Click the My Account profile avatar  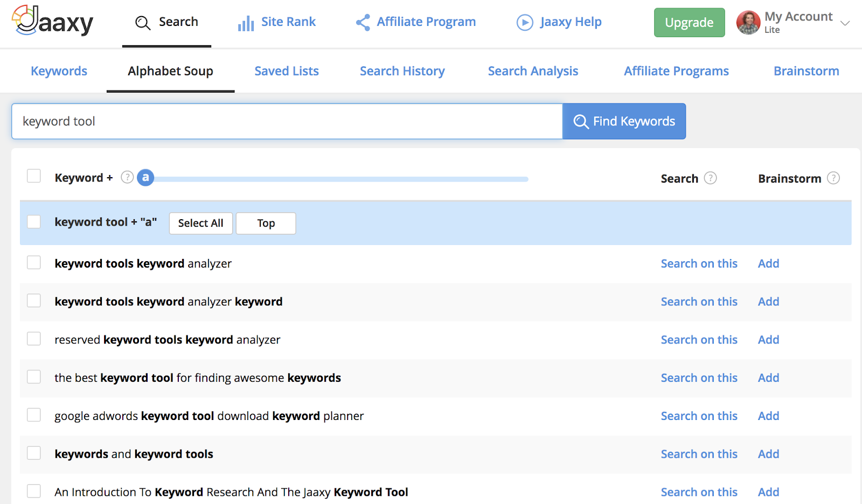click(748, 22)
